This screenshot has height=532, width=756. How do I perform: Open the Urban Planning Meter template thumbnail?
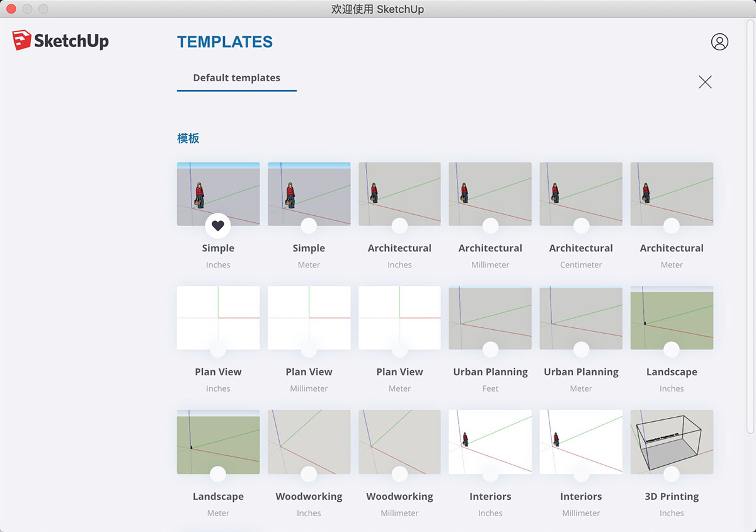pyautogui.click(x=581, y=317)
